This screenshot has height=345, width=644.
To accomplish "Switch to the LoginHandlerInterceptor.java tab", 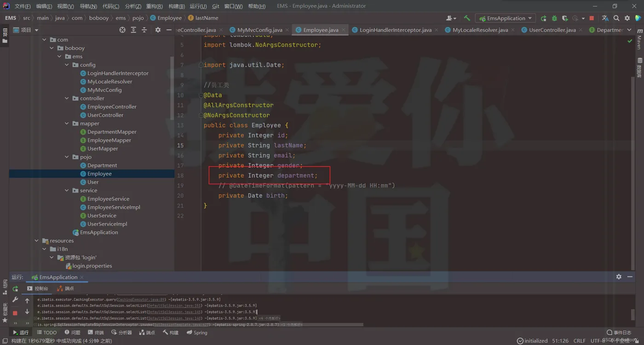I will click(x=395, y=30).
